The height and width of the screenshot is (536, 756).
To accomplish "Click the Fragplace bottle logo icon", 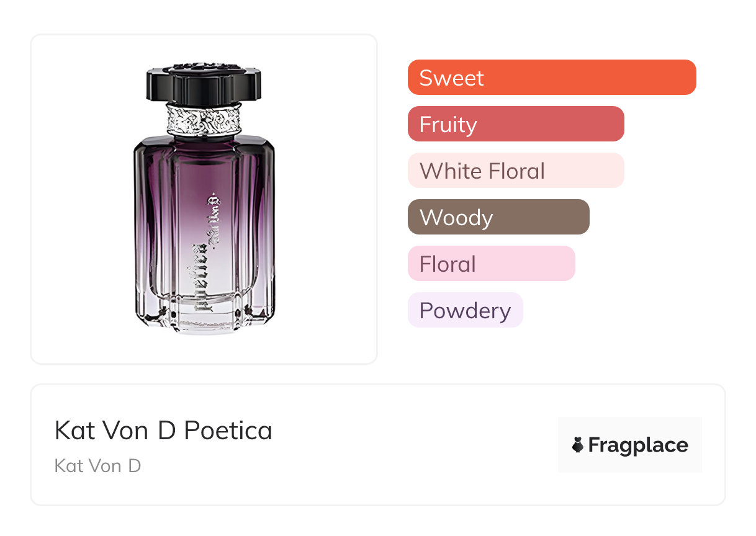I will point(578,445).
